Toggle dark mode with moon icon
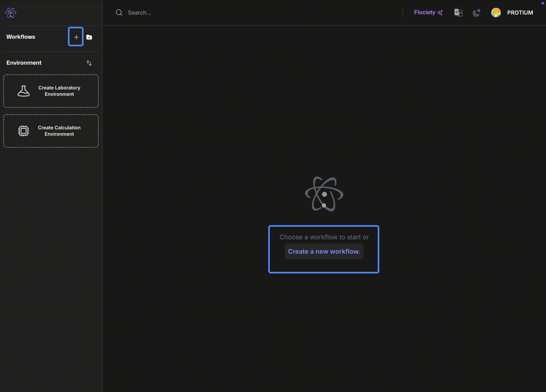This screenshot has width=546, height=392. (476, 13)
